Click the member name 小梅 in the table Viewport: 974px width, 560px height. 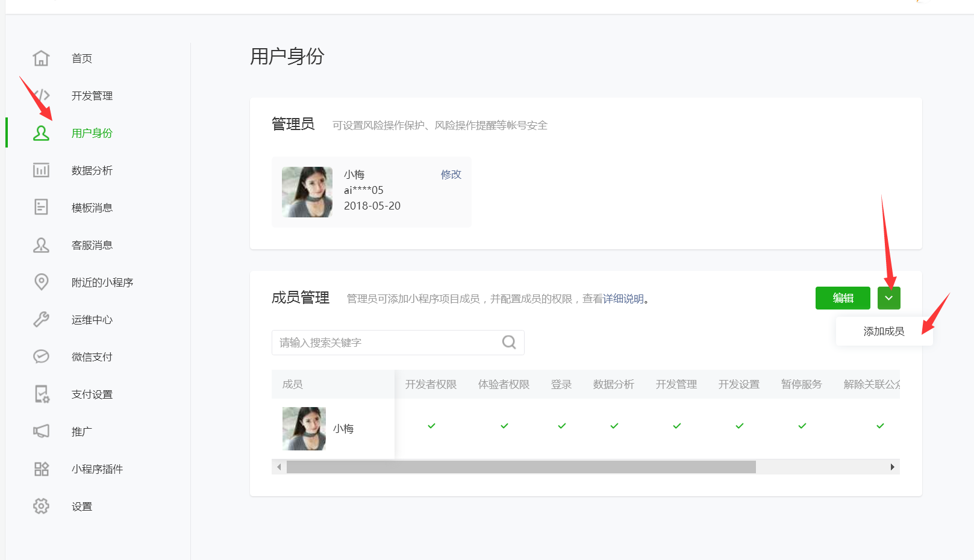343,429
